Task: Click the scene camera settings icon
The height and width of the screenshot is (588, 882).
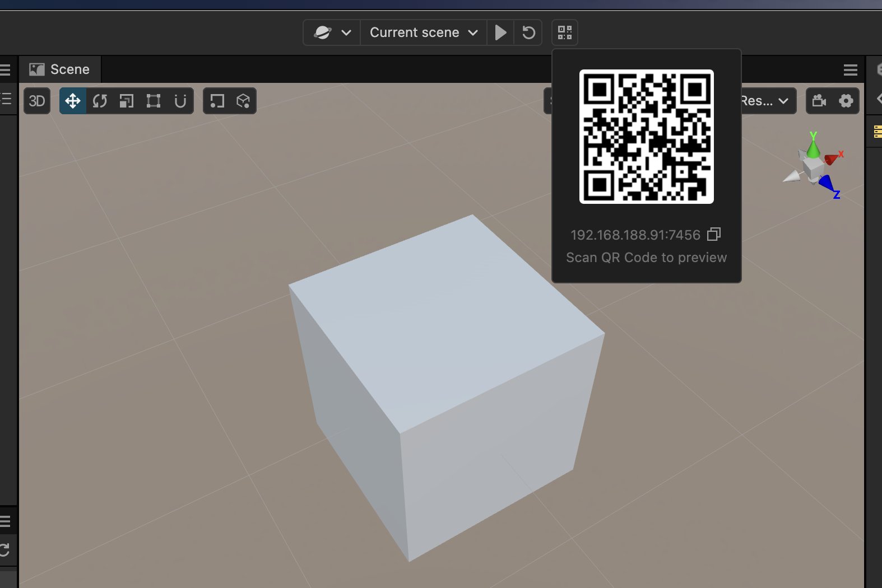Action: [x=819, y=101]
